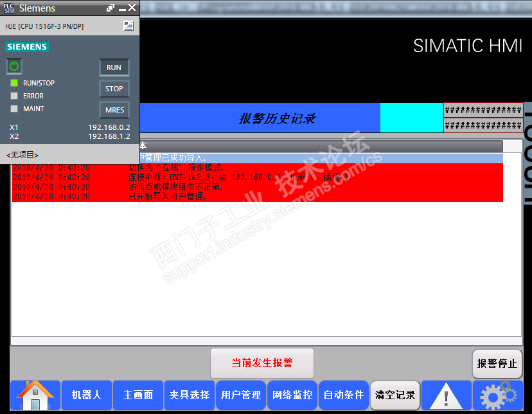
Task: Click the PLC SIM logo icon
Action: pos(9,8)
